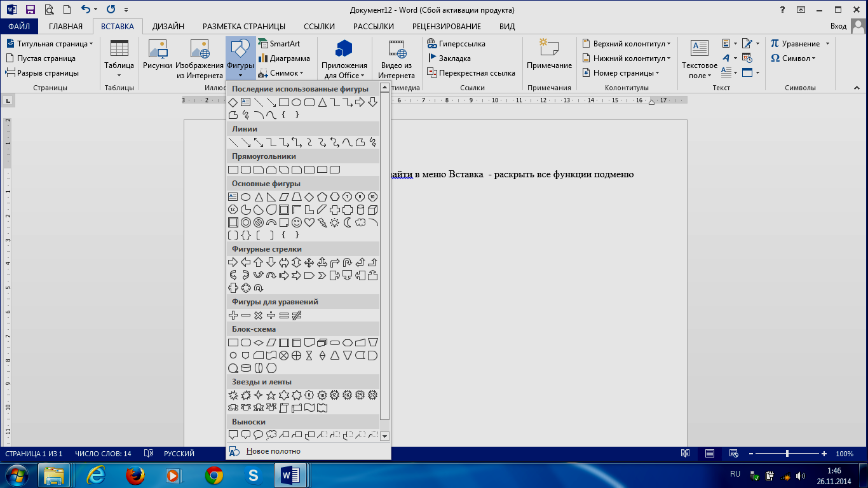
Task: Choose the sun shape
Action: (x=335, y=222)
